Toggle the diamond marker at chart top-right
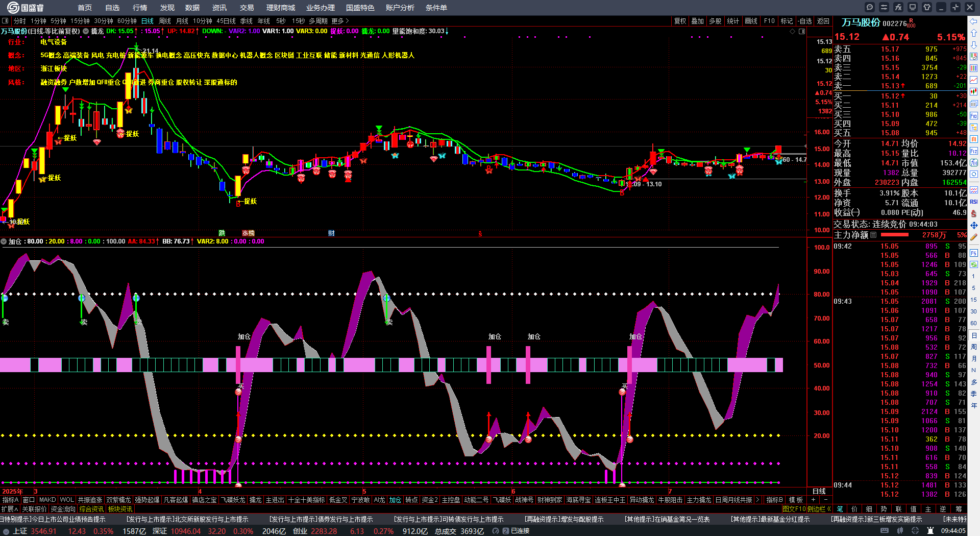980x536 pixels. (792, 32)
